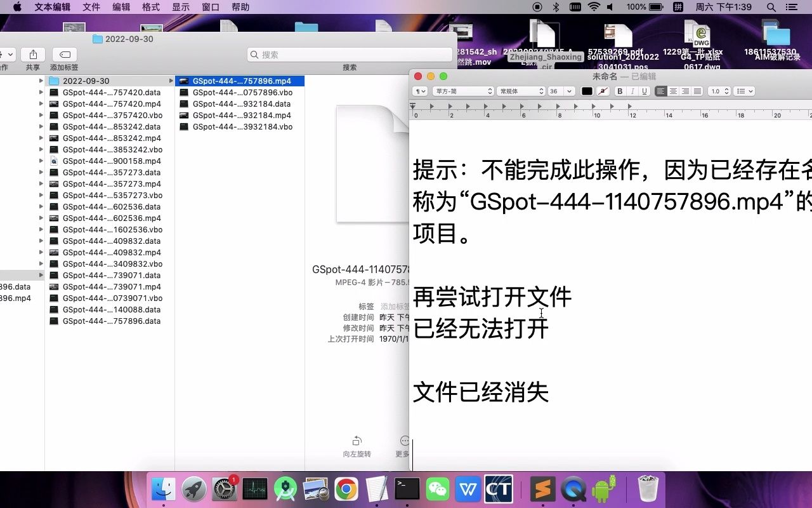Click the 添加标签 tag icon
Screen dimensions: 812x508
click(63, 56)
